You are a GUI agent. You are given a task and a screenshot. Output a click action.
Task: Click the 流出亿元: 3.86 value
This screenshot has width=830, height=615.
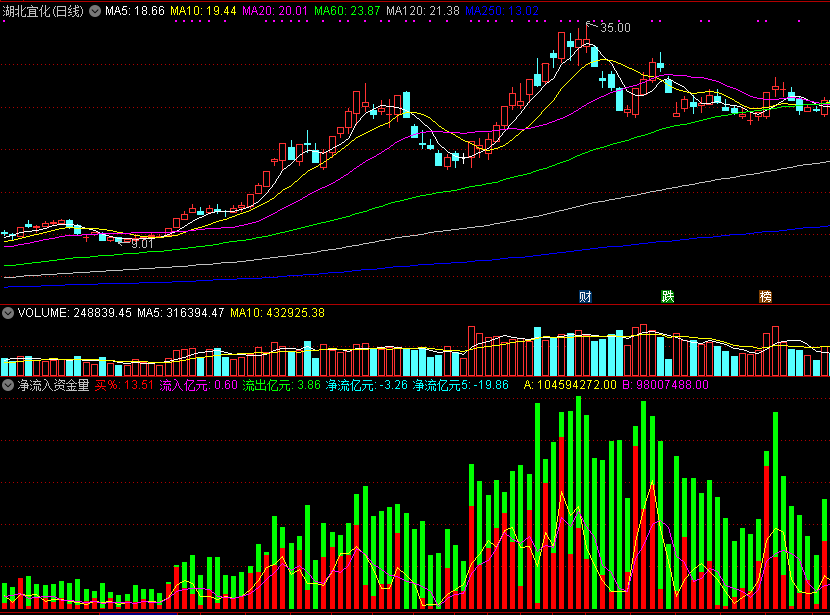coord(282,385)
